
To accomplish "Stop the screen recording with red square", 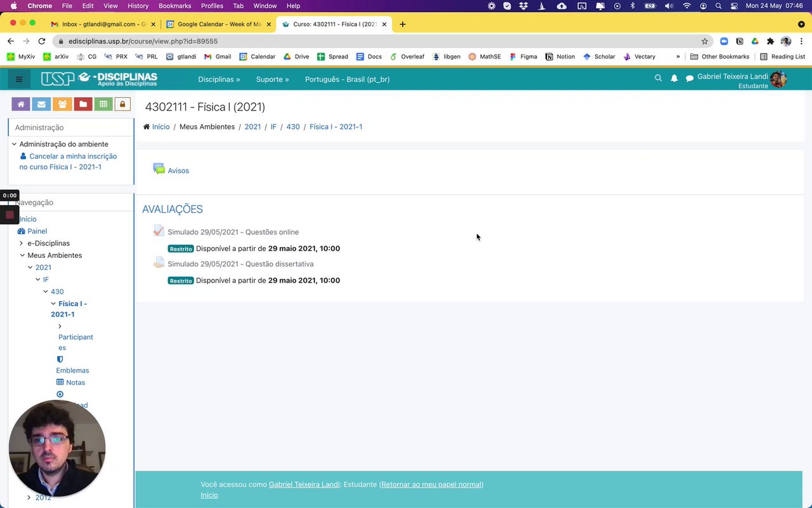I will [10, 215].
